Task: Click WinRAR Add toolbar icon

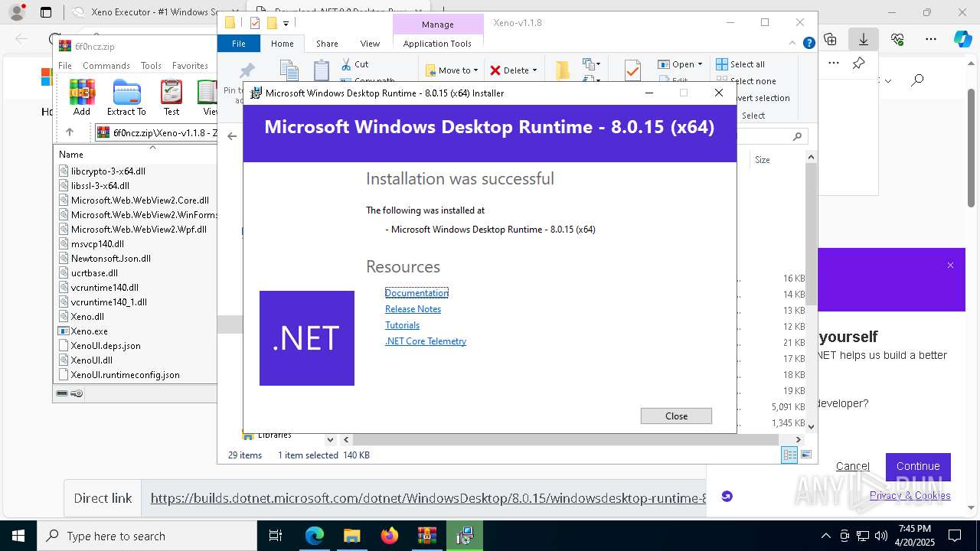Action: point(82,97)
